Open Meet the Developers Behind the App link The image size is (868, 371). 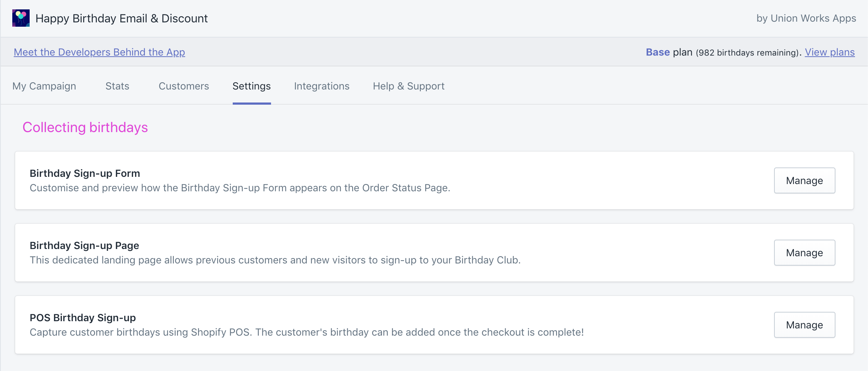99,52
